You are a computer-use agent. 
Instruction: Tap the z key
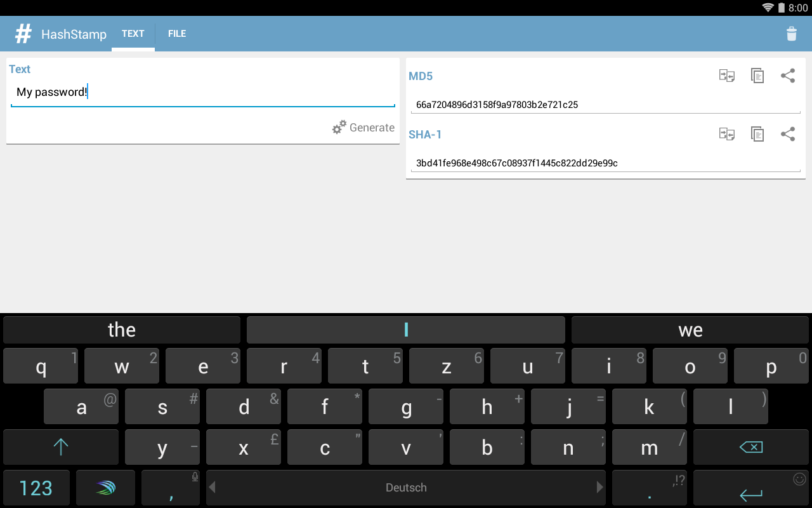(x=447, y=366)
